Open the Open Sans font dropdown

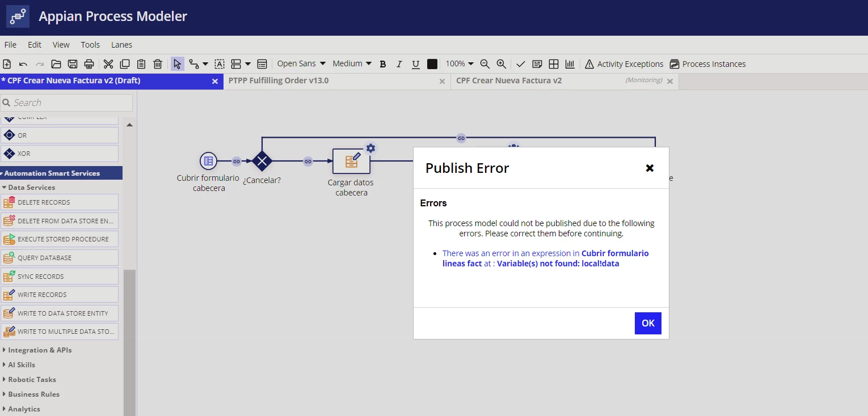pos(301,63)
